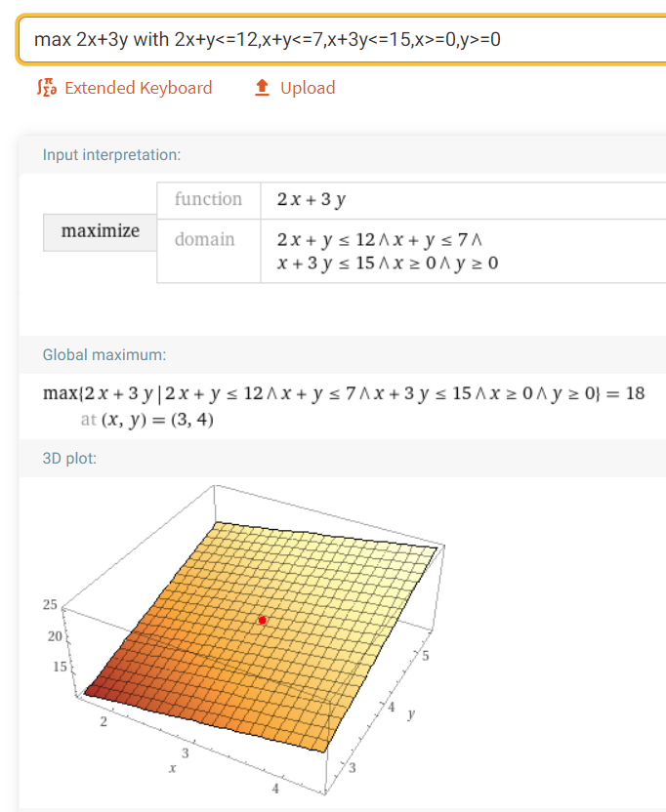This screenshot has height=812, width=666.
Task: Click the Global maximum heading
Action: [104, 354]
